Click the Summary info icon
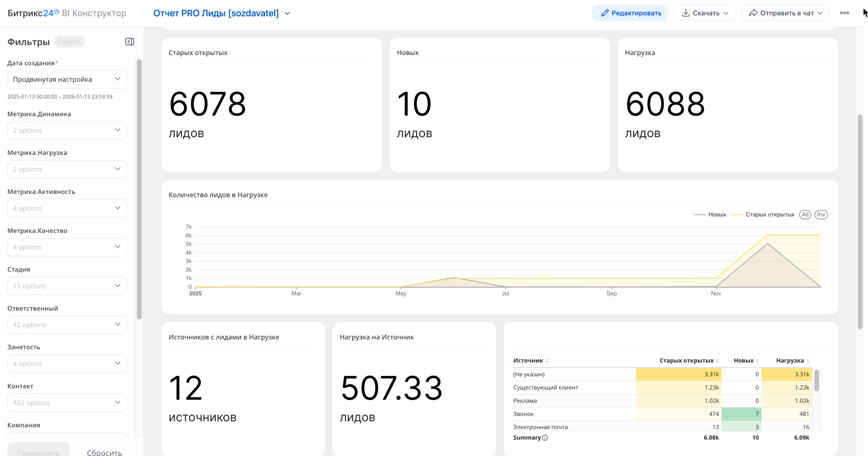Screen dimensions: 868x456 [545, 438]
